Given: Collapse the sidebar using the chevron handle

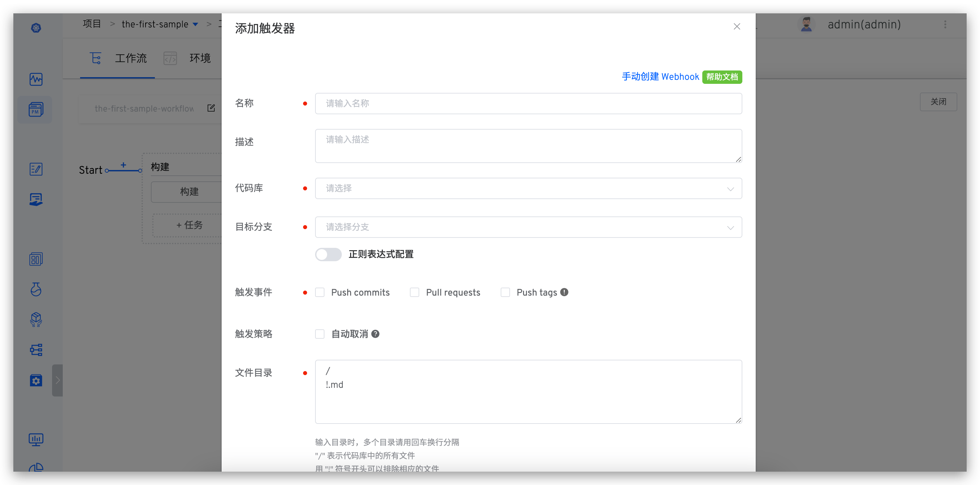Looking at the screenshot, I should point(57,380).
